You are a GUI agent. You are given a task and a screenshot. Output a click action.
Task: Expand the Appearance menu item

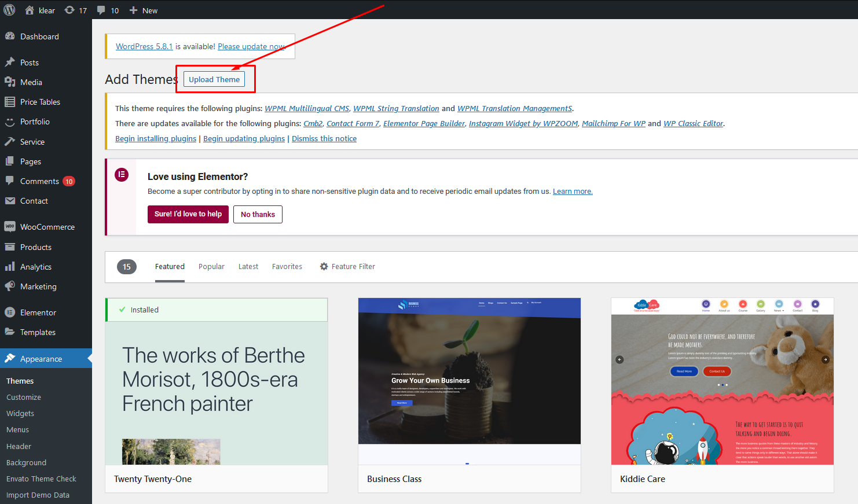[x=41, y=359]
